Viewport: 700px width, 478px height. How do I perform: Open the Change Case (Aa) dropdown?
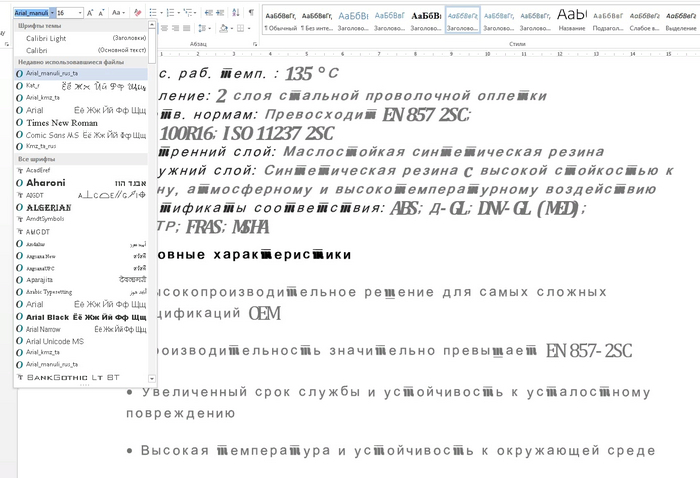pos(119,13)
